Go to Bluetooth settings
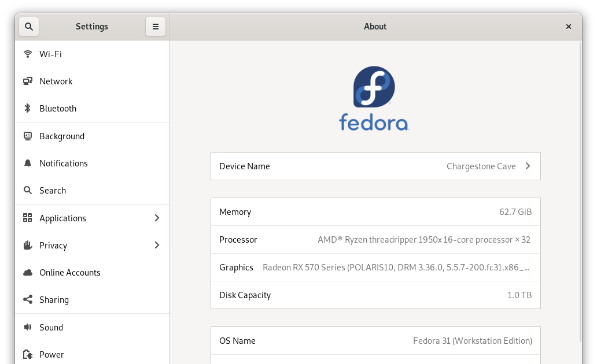This screenshot has height=364, width=597. click(x=92, y=109)
